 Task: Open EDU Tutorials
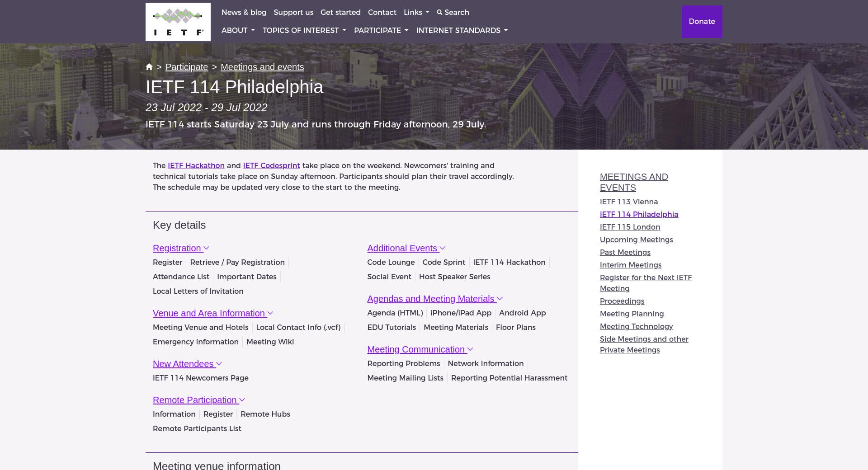392,327
